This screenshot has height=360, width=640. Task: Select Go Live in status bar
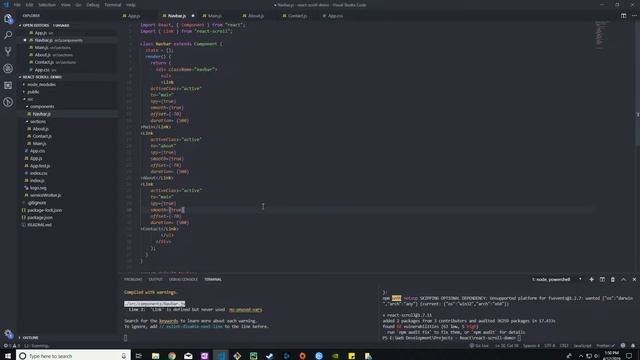pos(479,346)
